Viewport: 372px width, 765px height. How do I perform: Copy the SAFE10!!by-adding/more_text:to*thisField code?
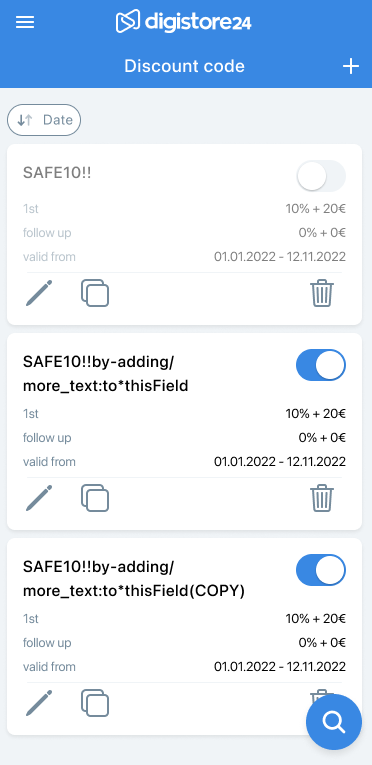coord(95,498)
